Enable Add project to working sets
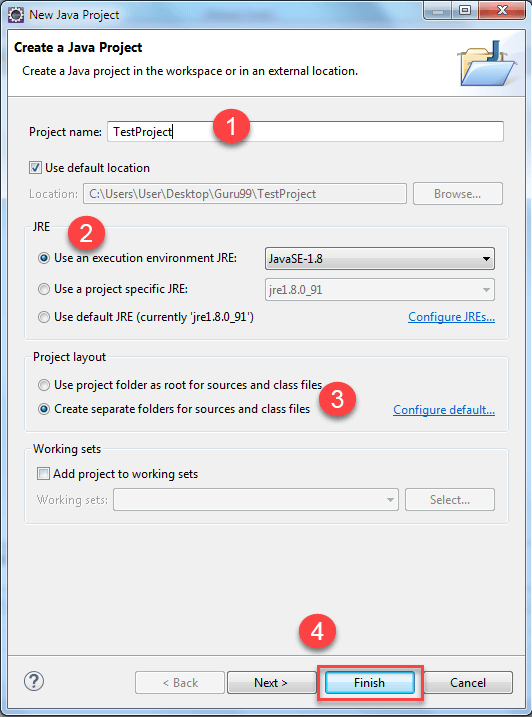The width and height of the screenshot is (532, 717). click(x=43, y=473)
